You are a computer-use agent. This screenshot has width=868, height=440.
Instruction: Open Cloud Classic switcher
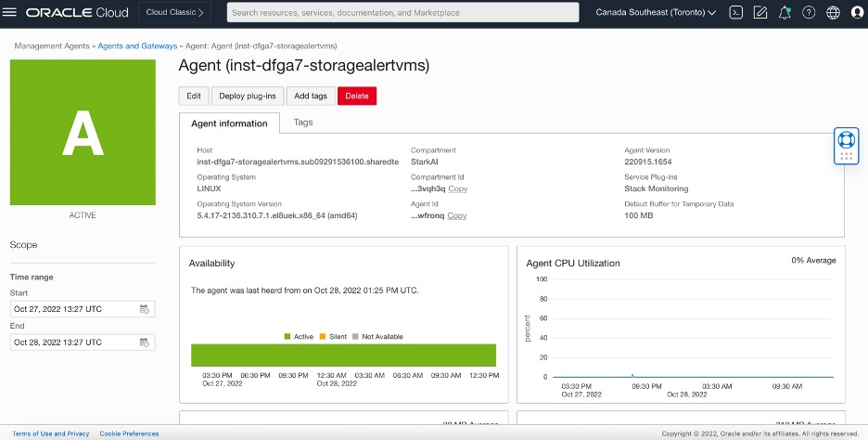coord(174,12)
